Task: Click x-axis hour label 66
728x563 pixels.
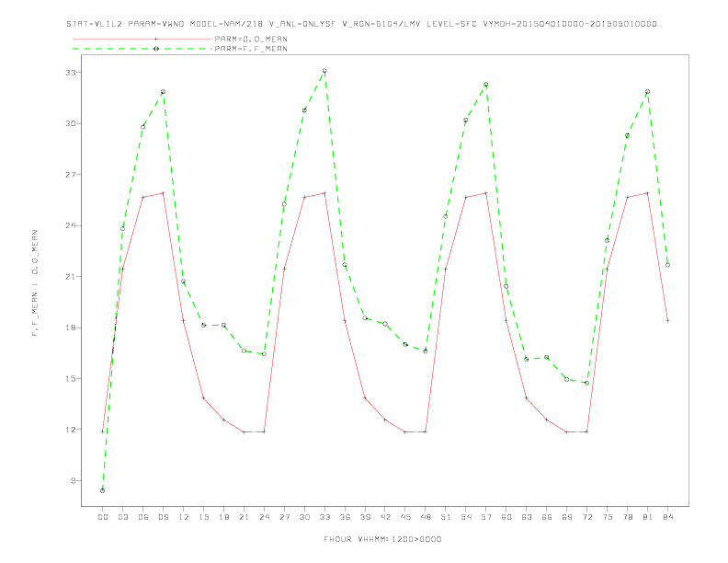Action: click(x=547, y=517)
